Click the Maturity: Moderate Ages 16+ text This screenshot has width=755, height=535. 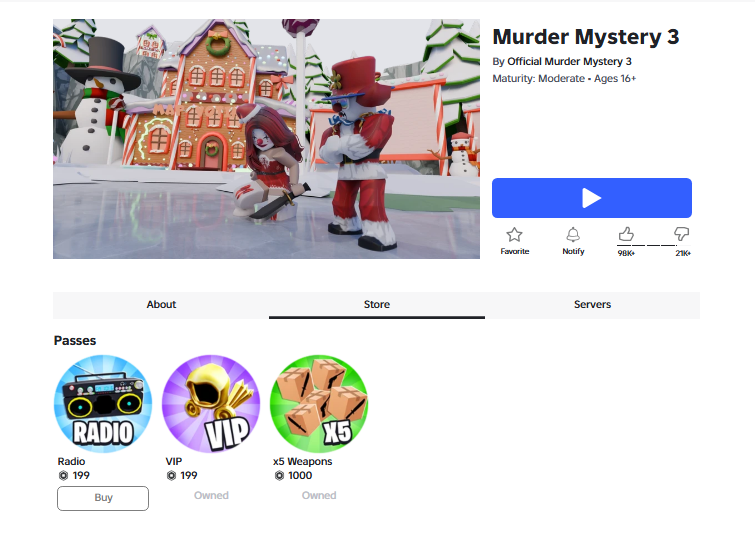coord(564,78)
